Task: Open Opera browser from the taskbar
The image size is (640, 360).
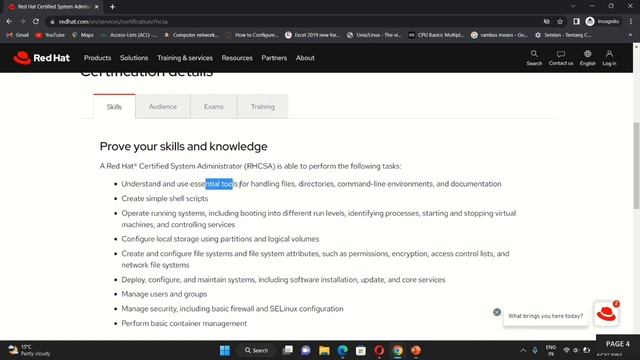Action: coord(379,351)
